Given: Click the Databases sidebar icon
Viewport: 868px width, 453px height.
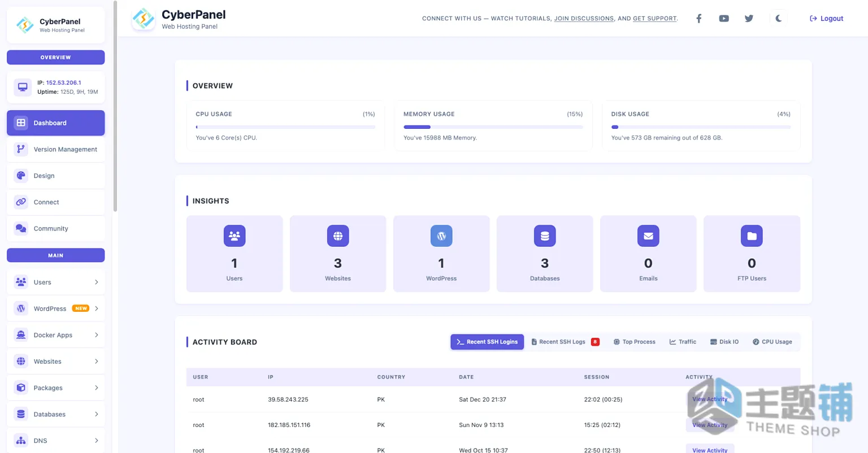Looking at the screenshot, I should click(21, 414).
